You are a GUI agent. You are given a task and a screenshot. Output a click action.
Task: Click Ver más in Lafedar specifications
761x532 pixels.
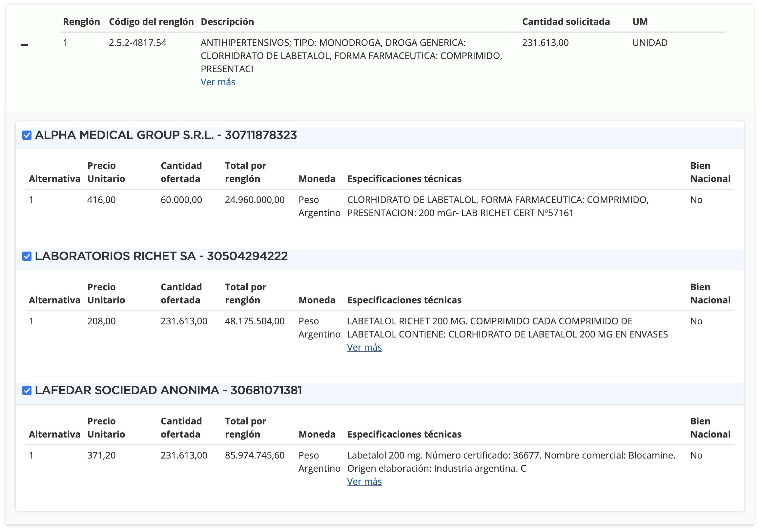[x=364, y=481]
